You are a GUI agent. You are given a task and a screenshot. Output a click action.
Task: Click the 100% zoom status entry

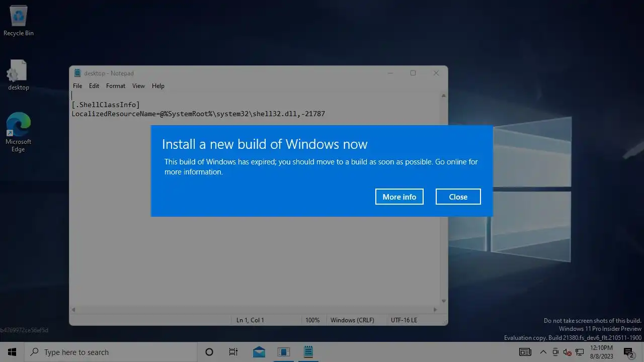tap(312, 320)
